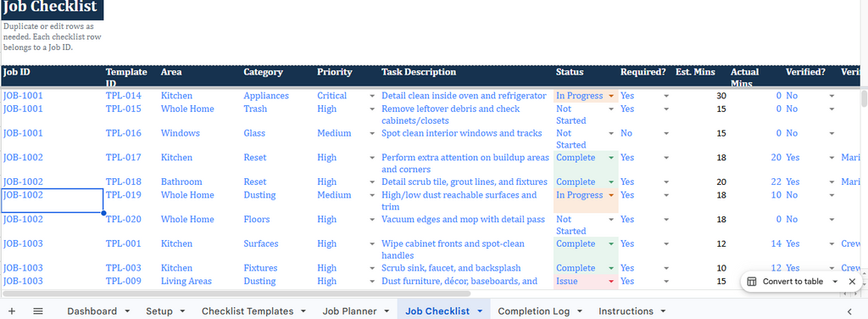Click the horizontal scrollbar thumb
The image size is (868, 319).
(x=236, y=294)
